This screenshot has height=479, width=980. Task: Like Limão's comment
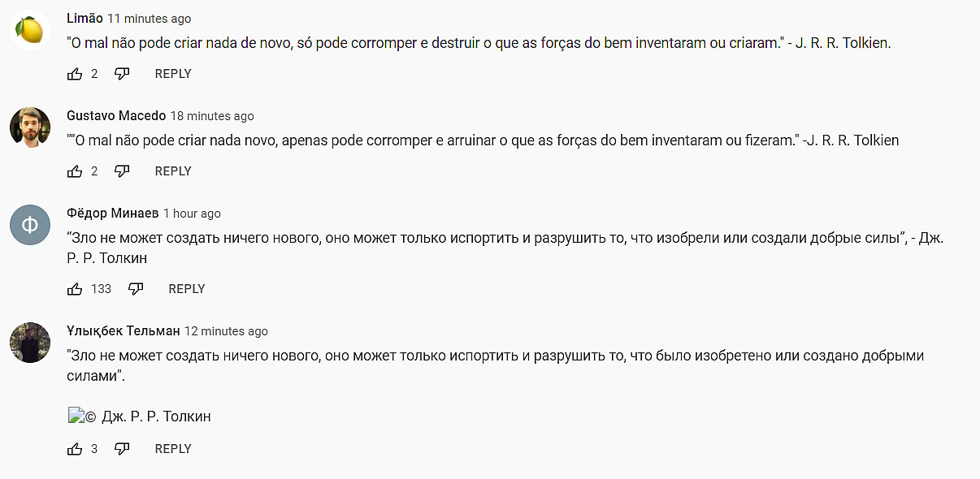[x=75, y=74]
